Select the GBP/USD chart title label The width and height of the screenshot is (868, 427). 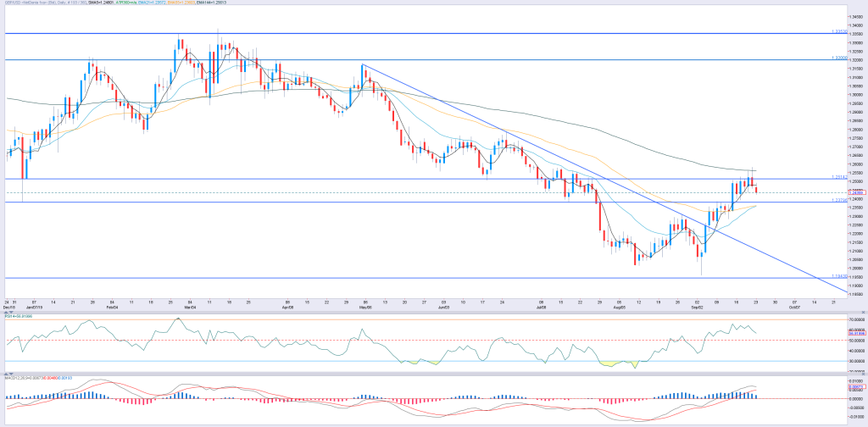tap(46, 3)
